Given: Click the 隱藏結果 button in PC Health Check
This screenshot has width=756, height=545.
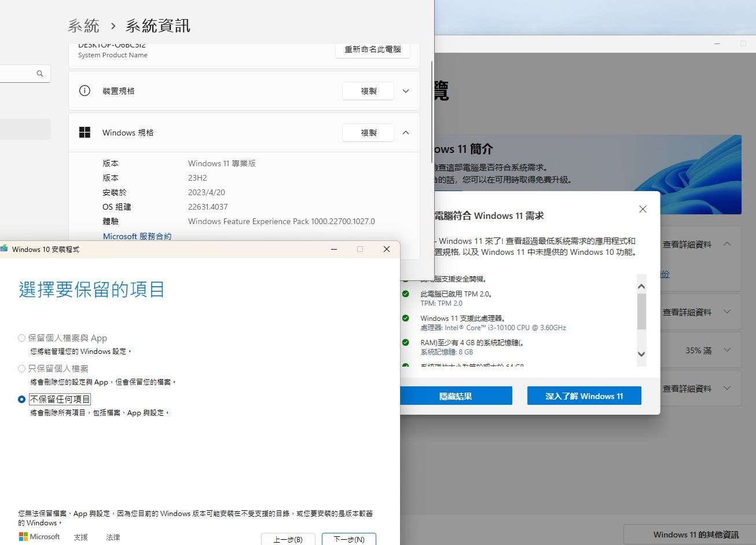Looking at the screenshot, I should point(456,396).
